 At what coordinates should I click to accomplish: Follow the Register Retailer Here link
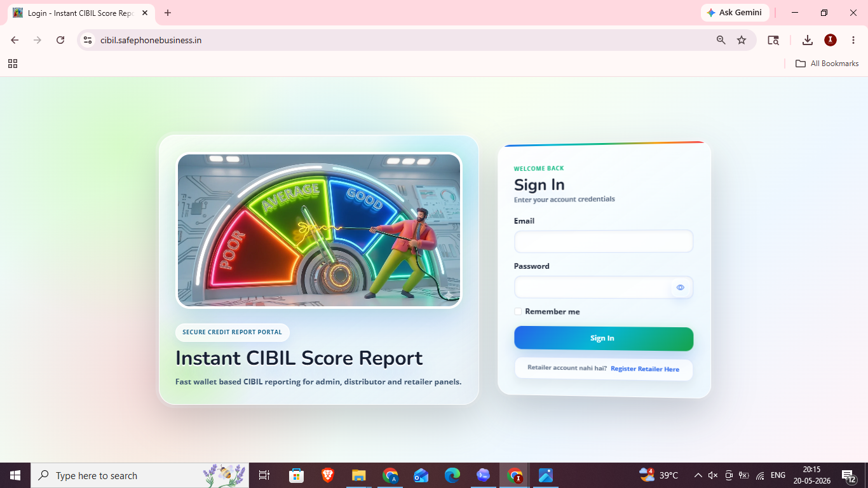645,369
